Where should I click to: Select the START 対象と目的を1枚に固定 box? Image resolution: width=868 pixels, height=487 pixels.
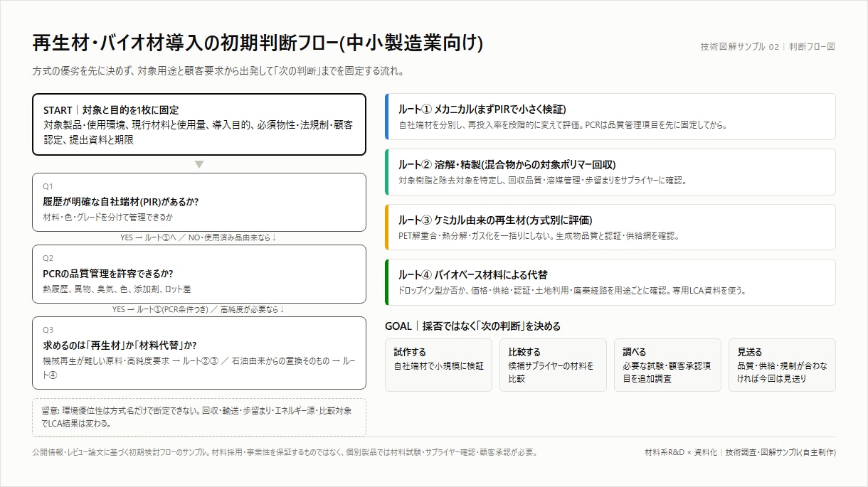(x=199, y=124)
